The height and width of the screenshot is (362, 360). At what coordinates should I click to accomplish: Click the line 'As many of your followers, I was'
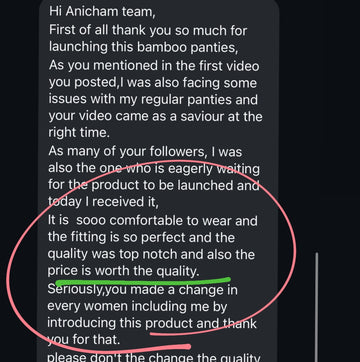[145, 151]
